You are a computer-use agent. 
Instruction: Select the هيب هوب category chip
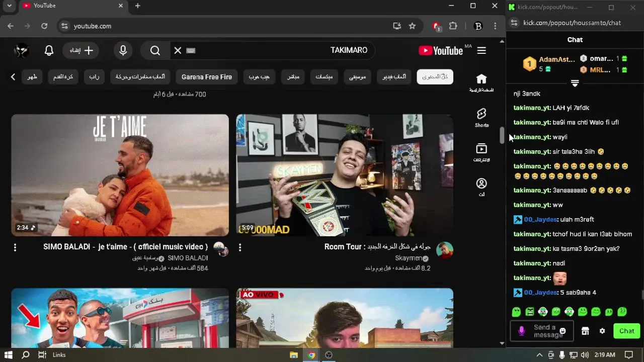click(x=259, y=77)
